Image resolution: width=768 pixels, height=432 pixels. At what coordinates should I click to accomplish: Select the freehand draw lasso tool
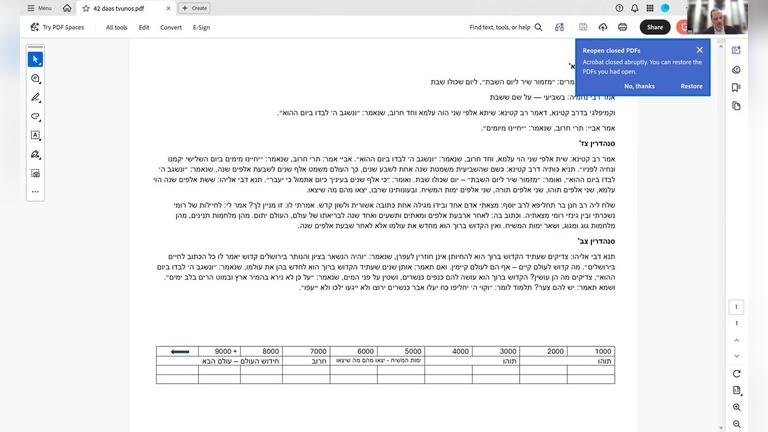[35, 116]
